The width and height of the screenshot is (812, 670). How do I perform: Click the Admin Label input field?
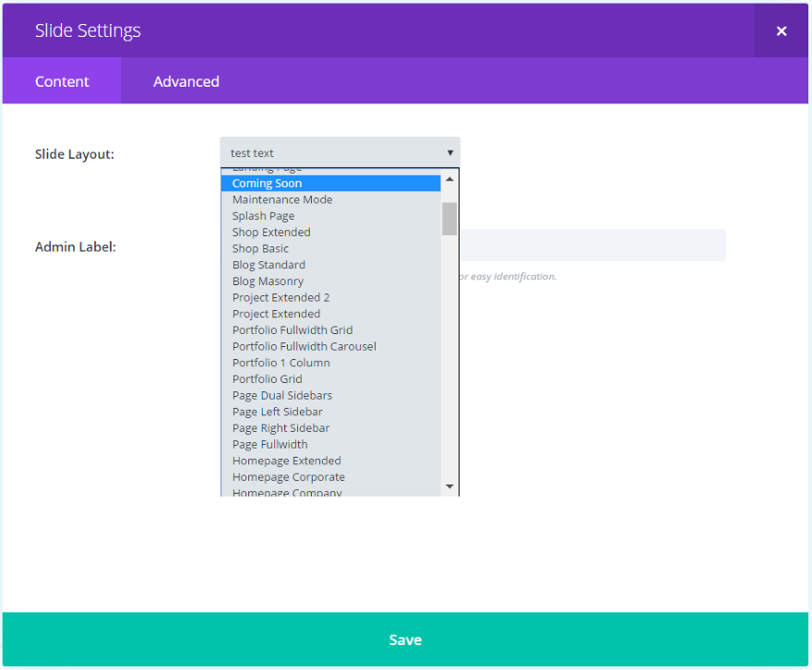pos(591,245)
